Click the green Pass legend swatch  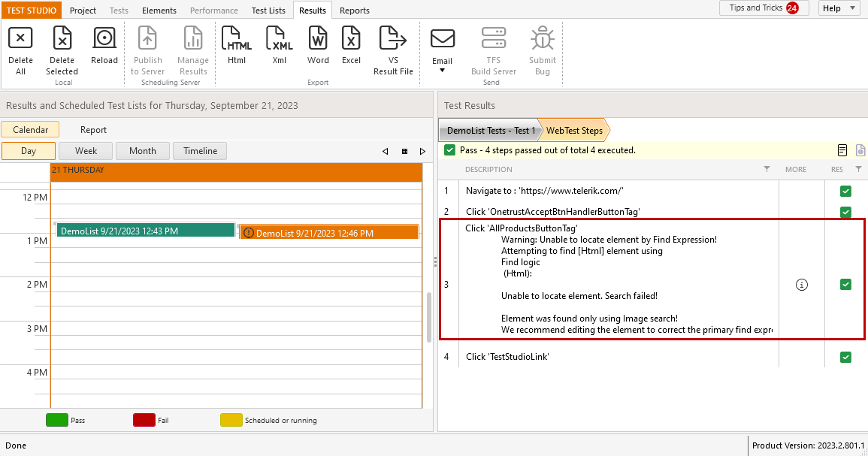(57, 420)
